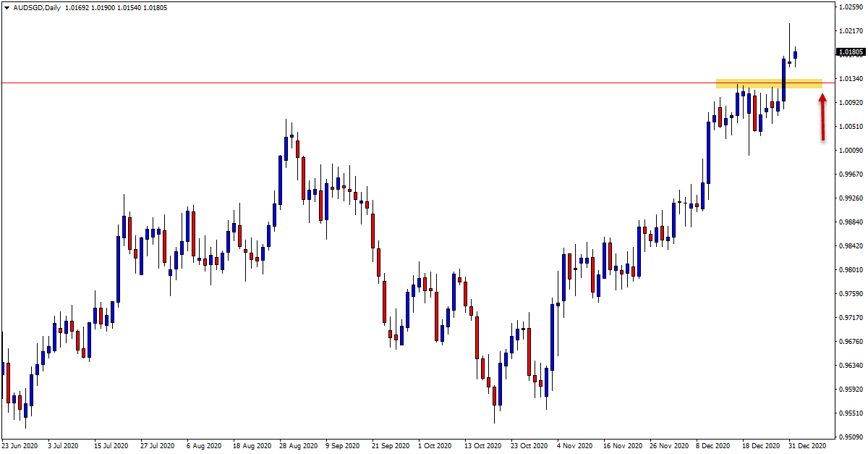Image resolution: width=868 pixels, height=454 pixels.
Task: Click the 15 Jul 2020 date label
Action: pyautogui.click(x=112, y=446)
